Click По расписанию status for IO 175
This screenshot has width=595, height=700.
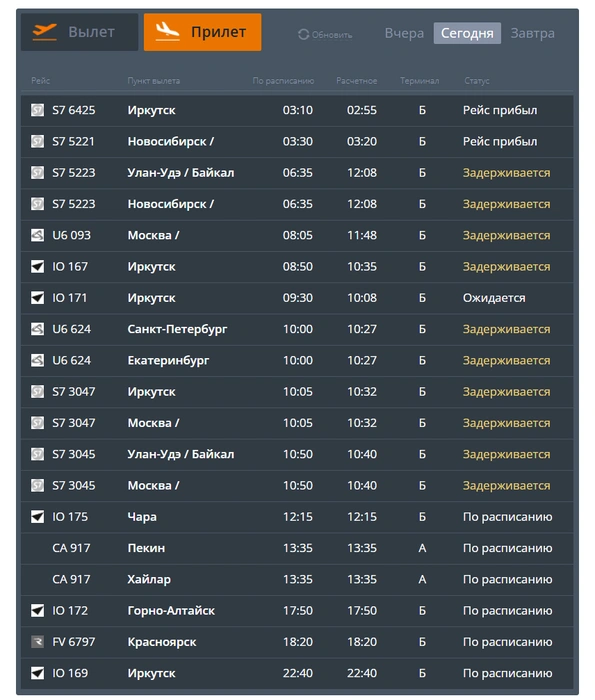tap(508, 517)
